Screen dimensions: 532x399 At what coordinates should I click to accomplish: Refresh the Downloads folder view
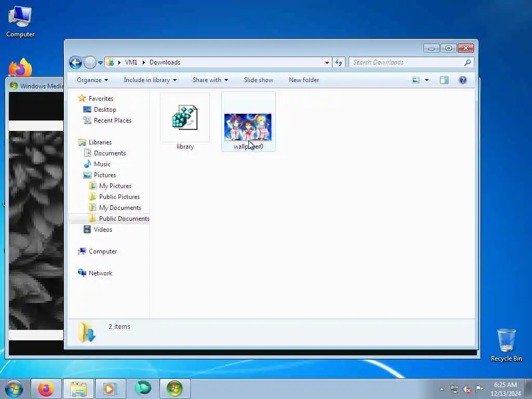coord(339,62)
